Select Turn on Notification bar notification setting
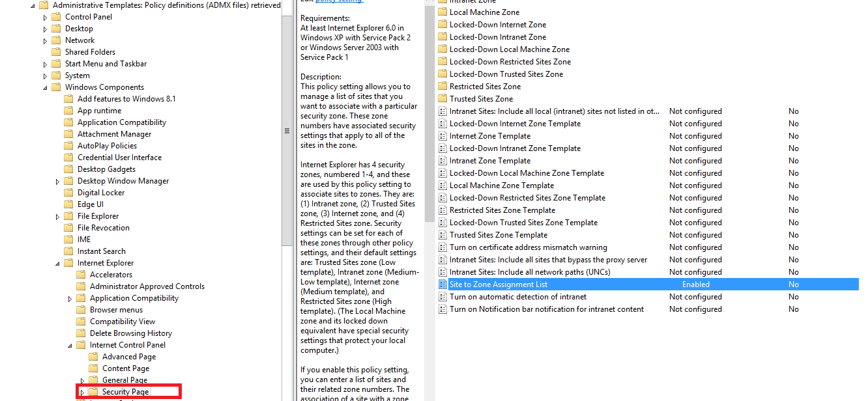 pyautogui.click(x=547, y=309)
